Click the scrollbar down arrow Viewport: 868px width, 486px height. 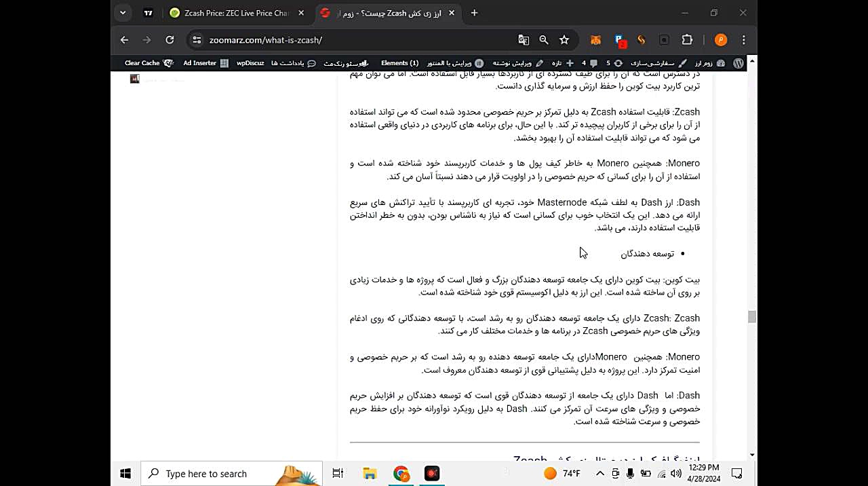[752, 455]
